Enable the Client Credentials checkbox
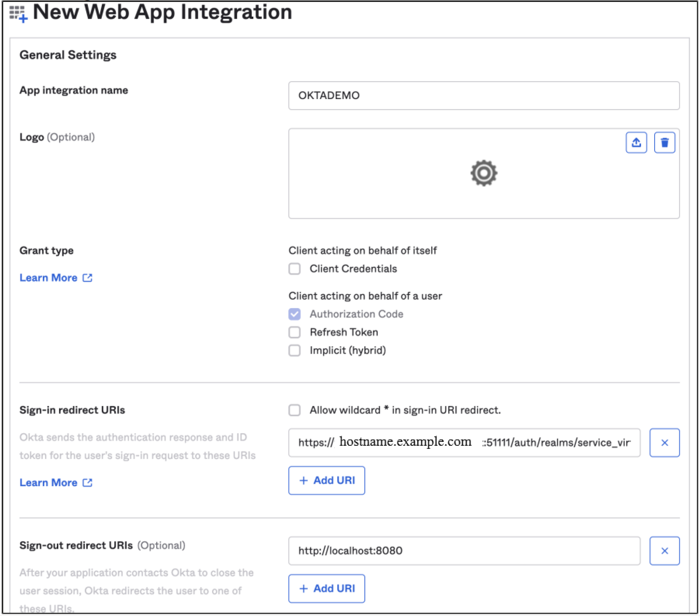700x616 pixels. pos(294,269)
